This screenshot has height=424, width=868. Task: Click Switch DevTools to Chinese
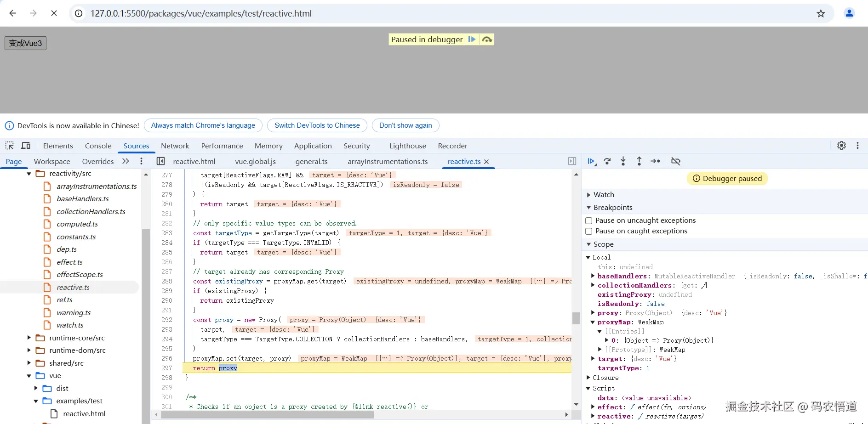click(x=317, y=125)
